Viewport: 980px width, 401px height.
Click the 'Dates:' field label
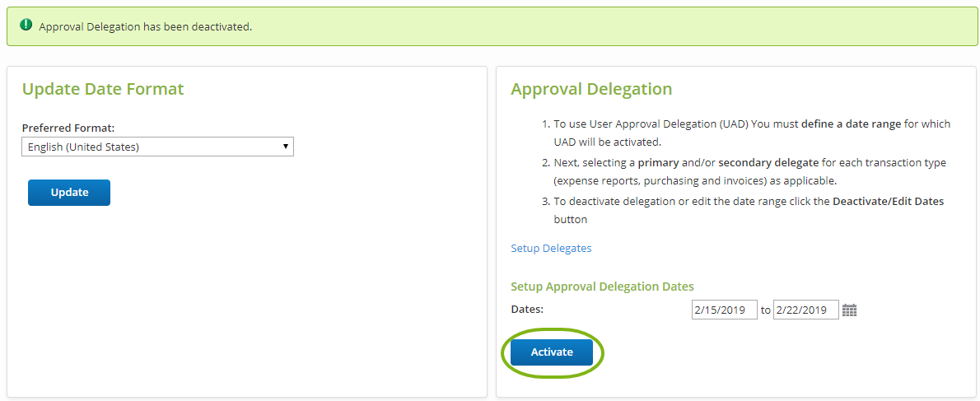click(x=527, y=310)
